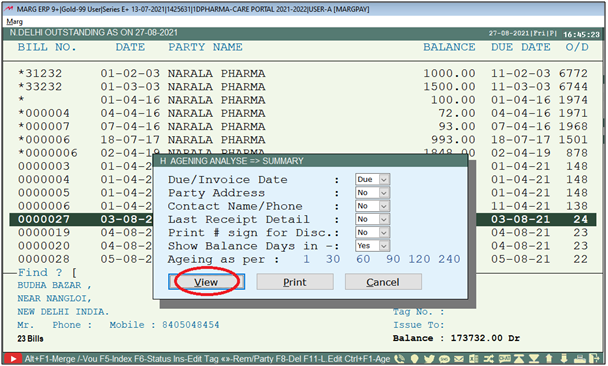
Task: Click the down arrow icon in status bar
Action: coord(564,359)
